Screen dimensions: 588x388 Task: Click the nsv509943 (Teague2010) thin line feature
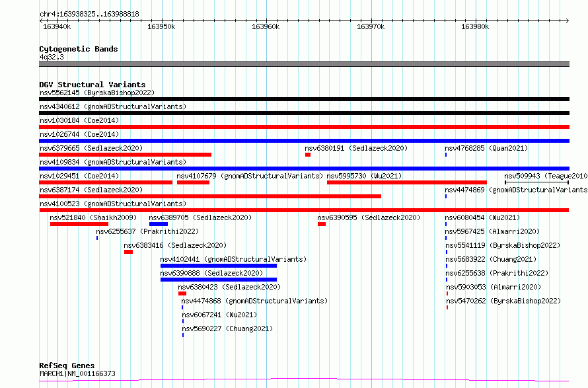537,182
